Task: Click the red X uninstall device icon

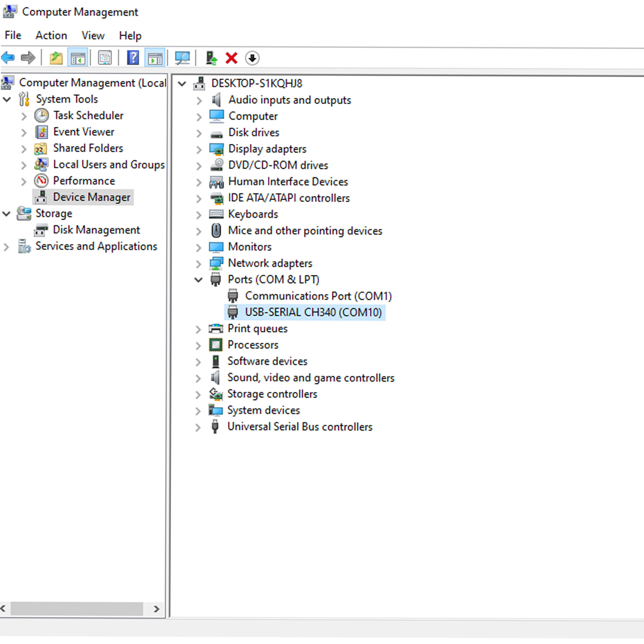Action: 231,58
